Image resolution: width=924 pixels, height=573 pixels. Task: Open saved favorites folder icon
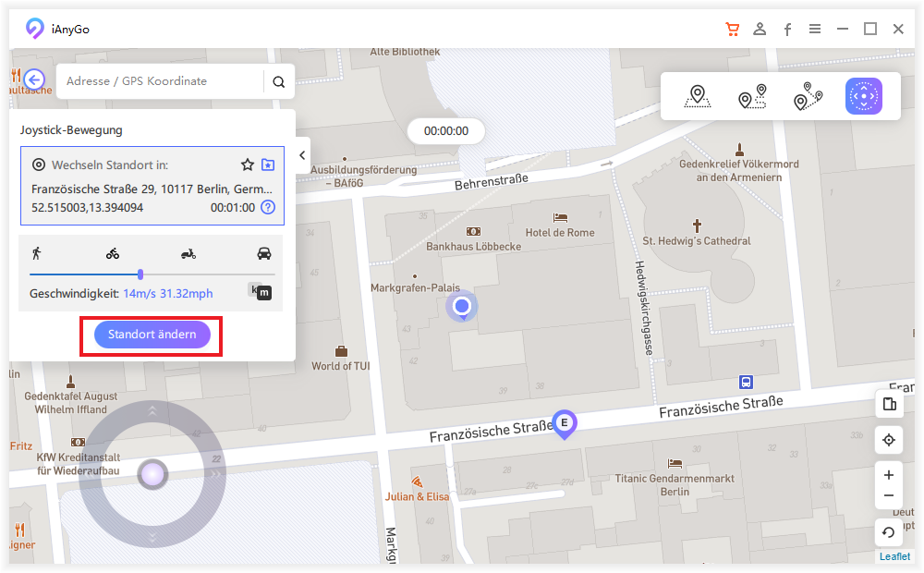pyautogui.click(x=268, y=165)
